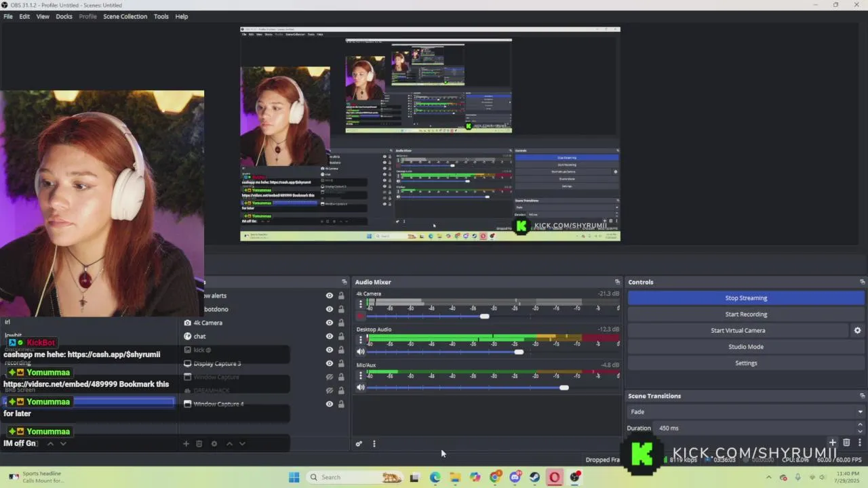The height and width of the screenshot is (488, 868).
Task: Open source properties gear icon
Action: click(x=214, y=444)
